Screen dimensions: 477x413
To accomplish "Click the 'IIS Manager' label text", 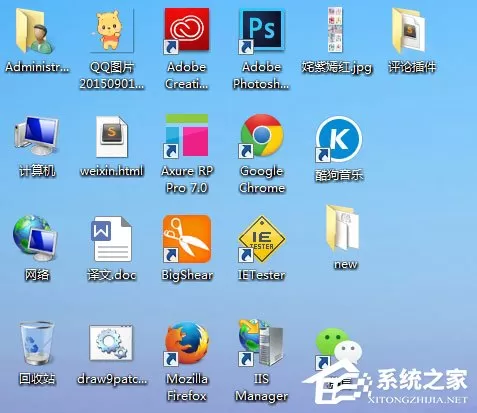I will 261,387.
